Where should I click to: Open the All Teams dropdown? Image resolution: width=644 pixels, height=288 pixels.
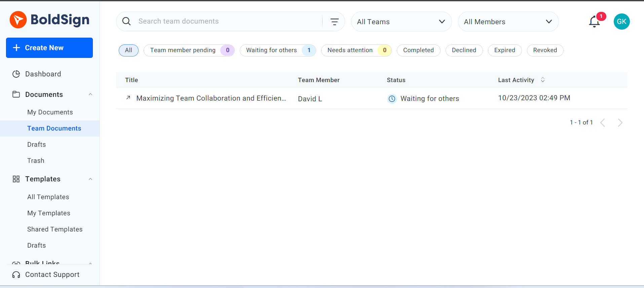pyautogui.click(x=401, y=22)
